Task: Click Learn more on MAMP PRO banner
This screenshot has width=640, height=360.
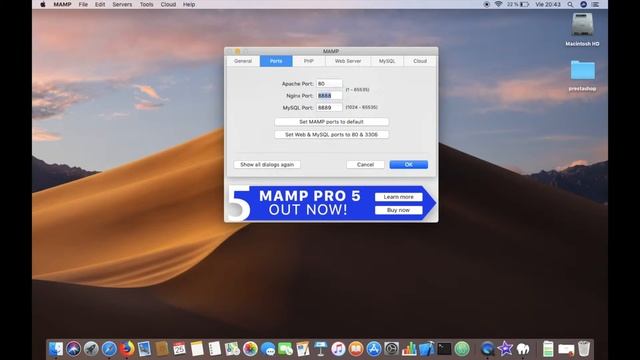Action: click(398, 197)
